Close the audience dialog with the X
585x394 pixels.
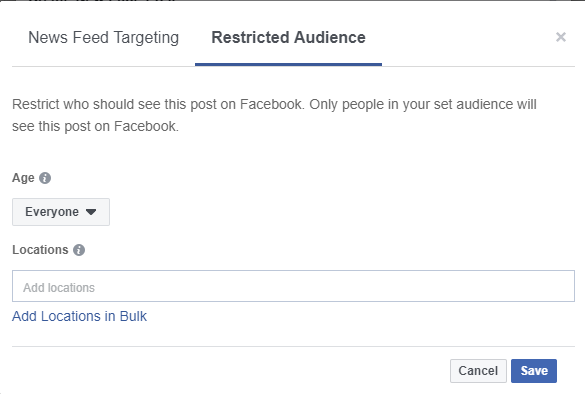pyautogui.click(x=561, y=37)
